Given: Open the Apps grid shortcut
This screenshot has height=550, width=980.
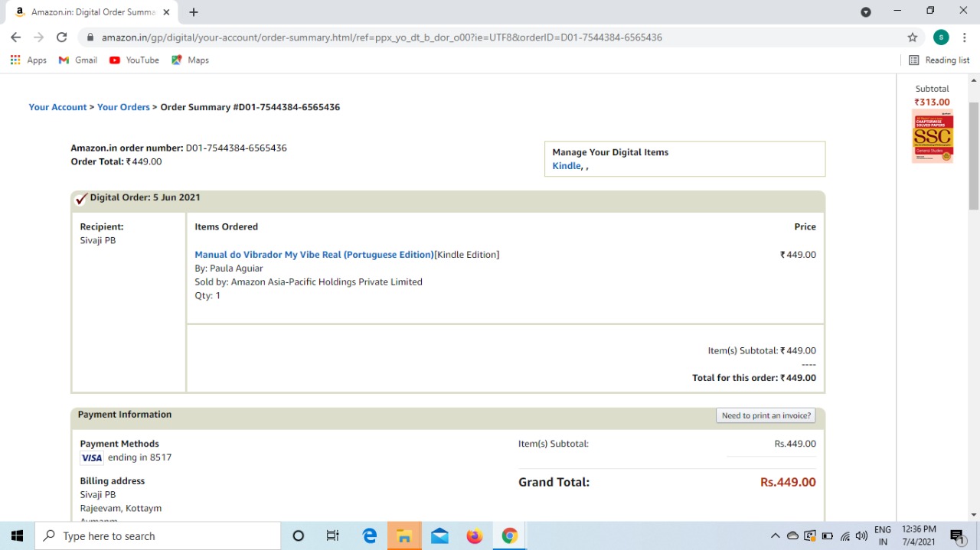Looking at the screenshot, I should [x=28, y=60].
